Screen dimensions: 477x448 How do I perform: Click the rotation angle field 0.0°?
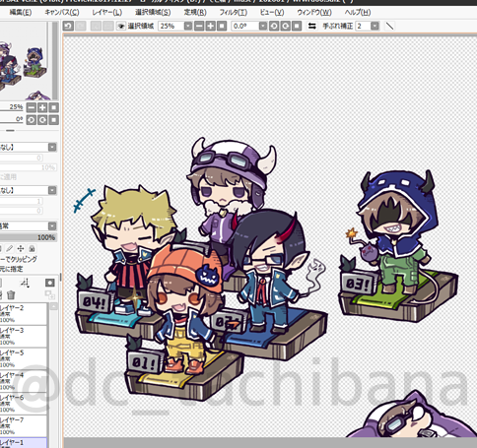(244, 26)
